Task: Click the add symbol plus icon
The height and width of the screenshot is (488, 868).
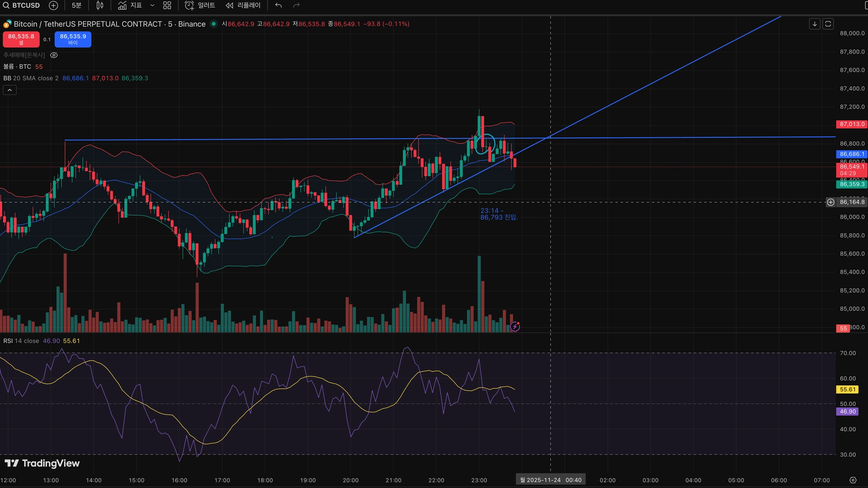Action: point(53,5)
